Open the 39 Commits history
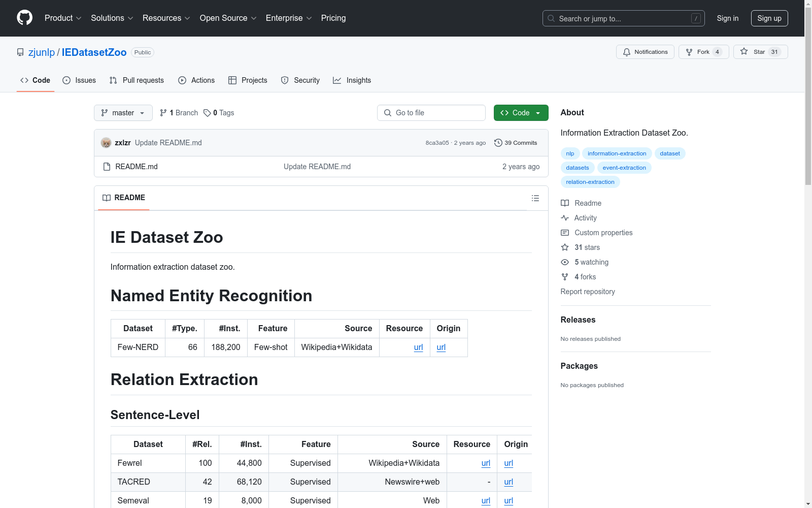The height and width of the screenshot is (508, 812). (516, 143)
